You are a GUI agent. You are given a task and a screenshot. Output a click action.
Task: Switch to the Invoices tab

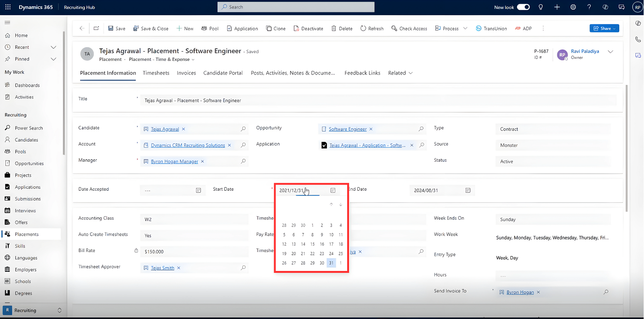coord(186,73)
